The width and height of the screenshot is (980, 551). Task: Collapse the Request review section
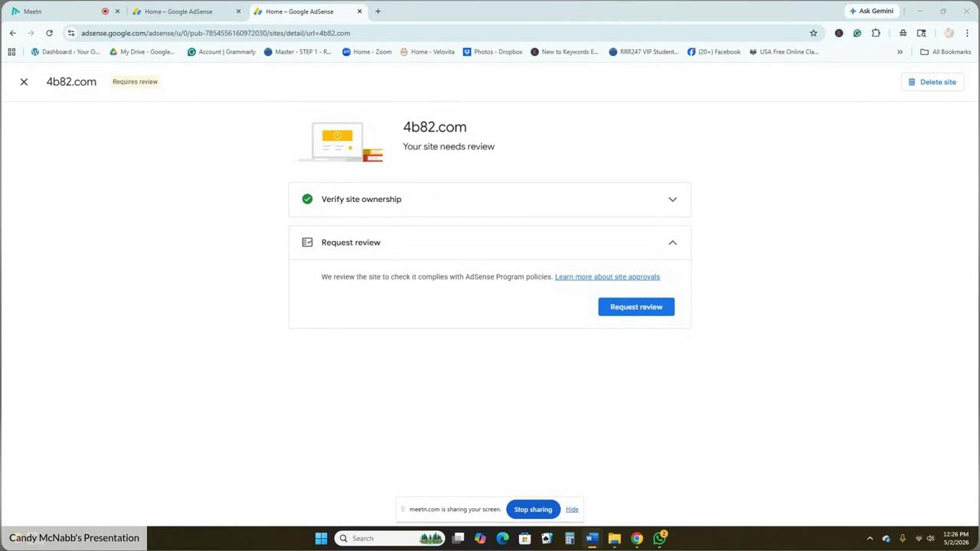(x=672, y=243)
